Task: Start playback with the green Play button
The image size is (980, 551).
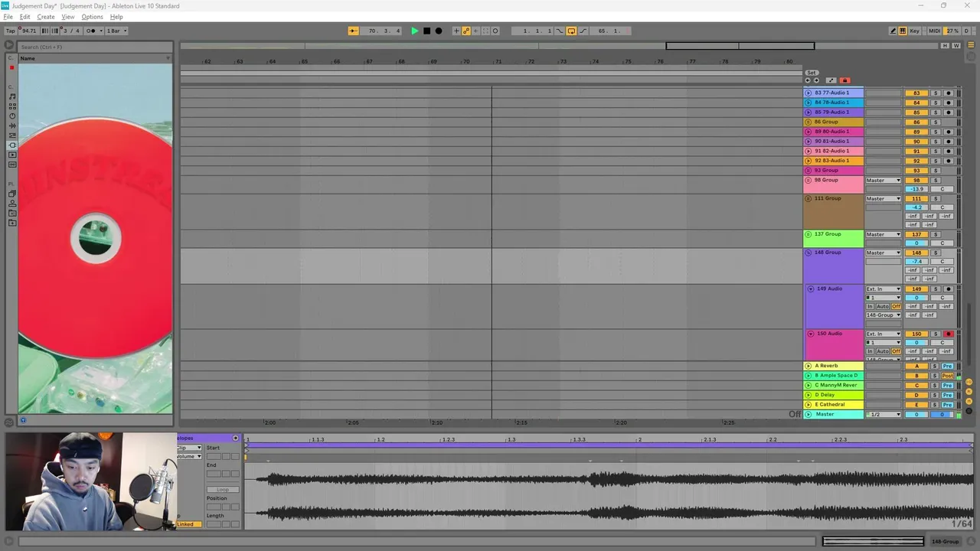Action: 414,31
